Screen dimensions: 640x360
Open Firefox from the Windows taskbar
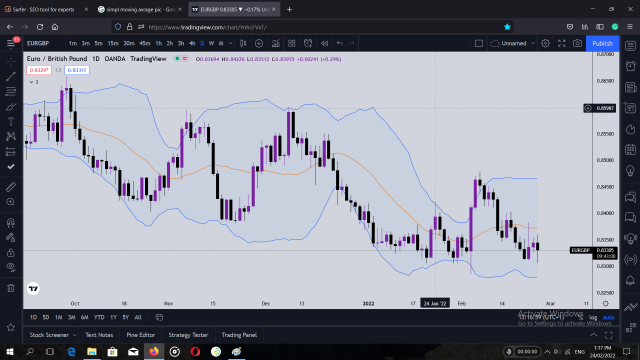click(x=154, y=351)
